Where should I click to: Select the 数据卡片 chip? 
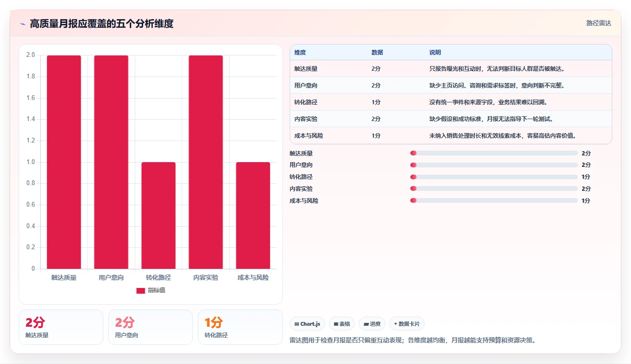click(x=407, y=324)
